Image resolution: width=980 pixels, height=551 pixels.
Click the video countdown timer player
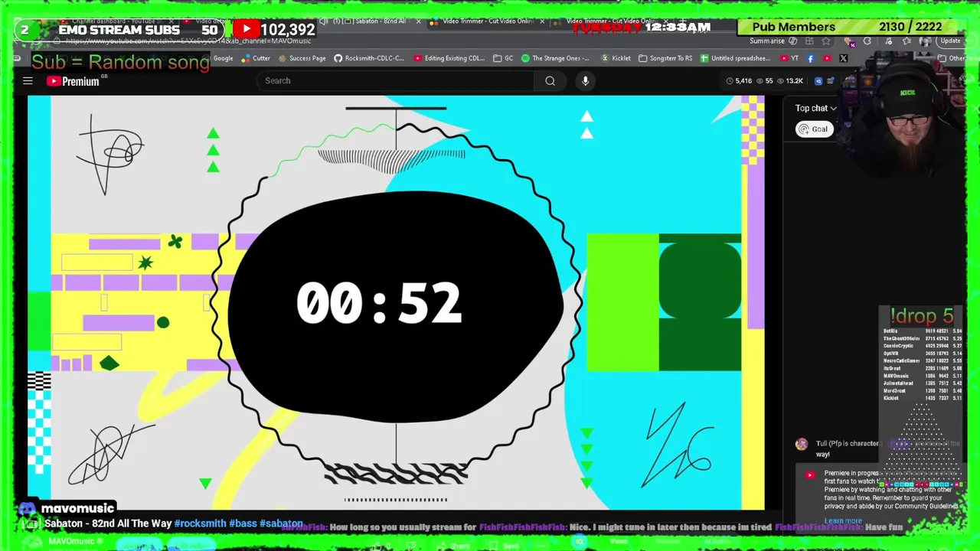(x=396, y=302)
